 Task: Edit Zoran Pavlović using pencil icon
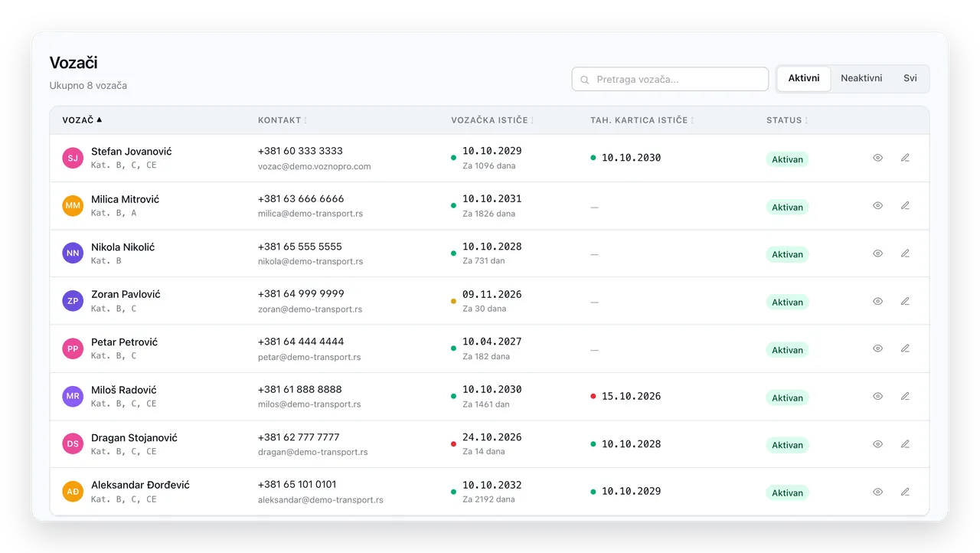point(905,301)
